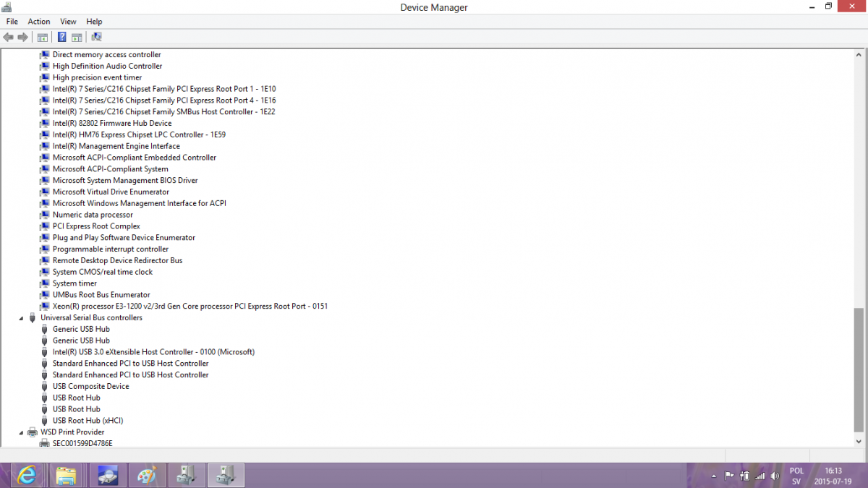Image resolution: width=868 pixels, height=488 pixels.
Task: Collapse the Universal Serial Bus controllers node
Action: click(22, 318)
